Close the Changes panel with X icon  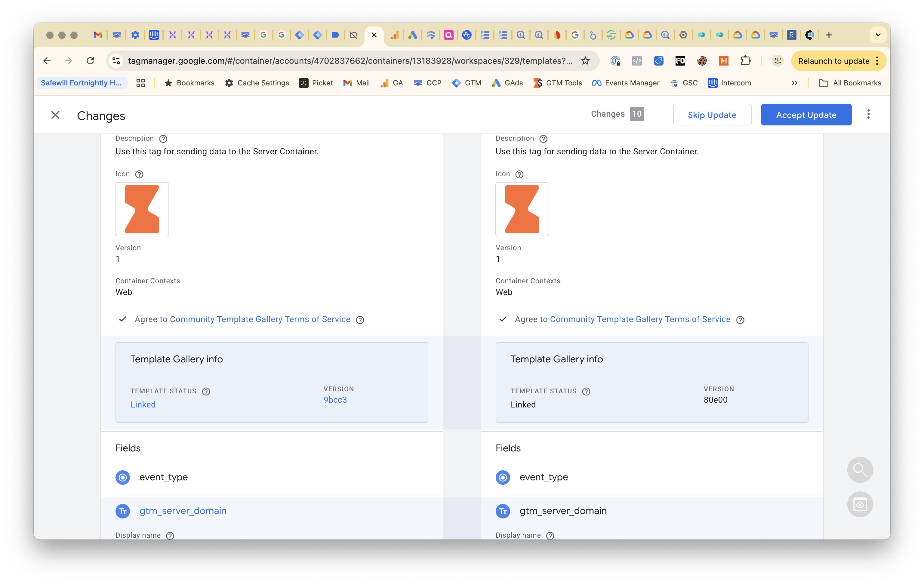[55, 115]
